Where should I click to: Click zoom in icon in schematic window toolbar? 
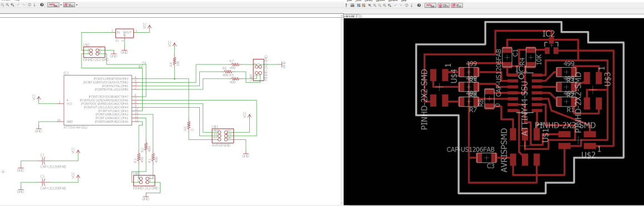(x=2, y=5)
